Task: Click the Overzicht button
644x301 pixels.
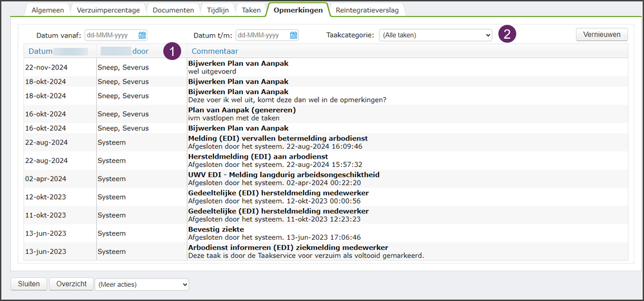Action: pyautogui.click(x=72, y=284)
